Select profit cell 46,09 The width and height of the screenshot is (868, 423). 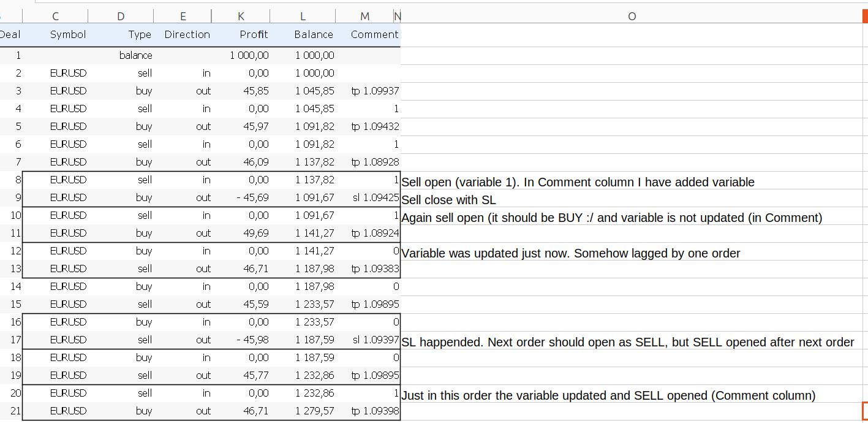tap(256, 162)
